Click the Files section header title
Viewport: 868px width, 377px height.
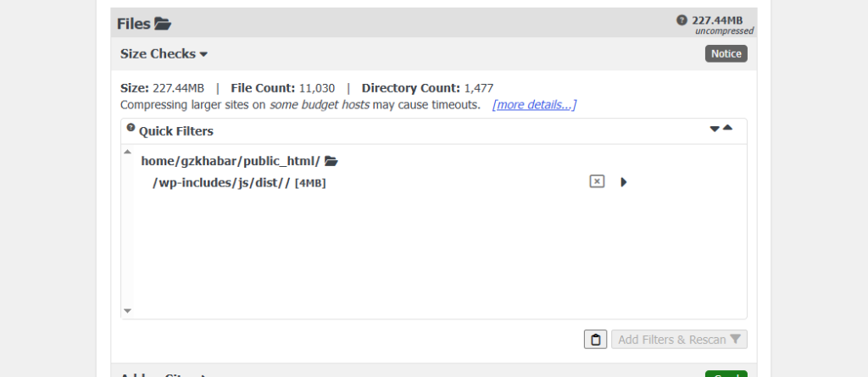point(133,24)
